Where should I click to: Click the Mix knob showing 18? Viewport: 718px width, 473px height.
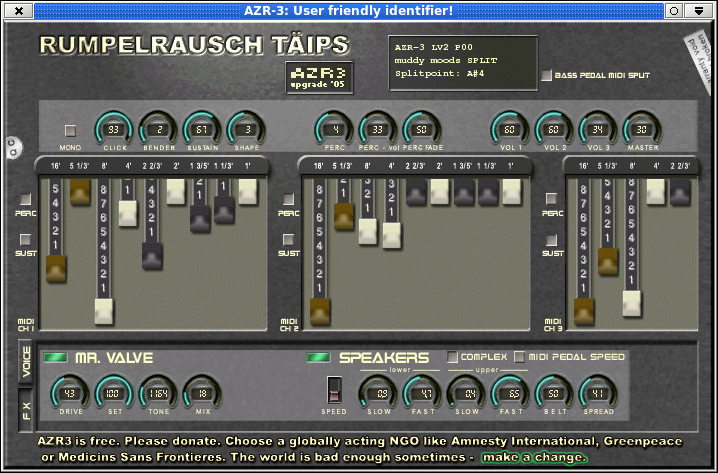coord(202,393)
